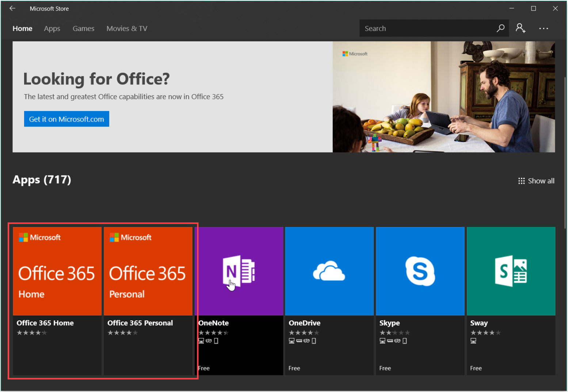Screen dimensions: 568x392
Task: Click the OneNote title text
Action: (213, 323)
